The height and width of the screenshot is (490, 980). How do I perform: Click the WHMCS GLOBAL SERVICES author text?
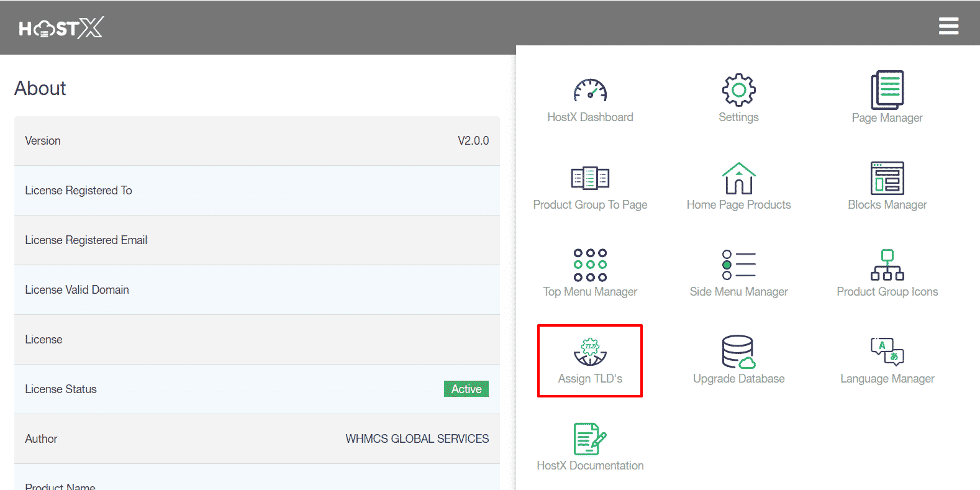(417, 439)
